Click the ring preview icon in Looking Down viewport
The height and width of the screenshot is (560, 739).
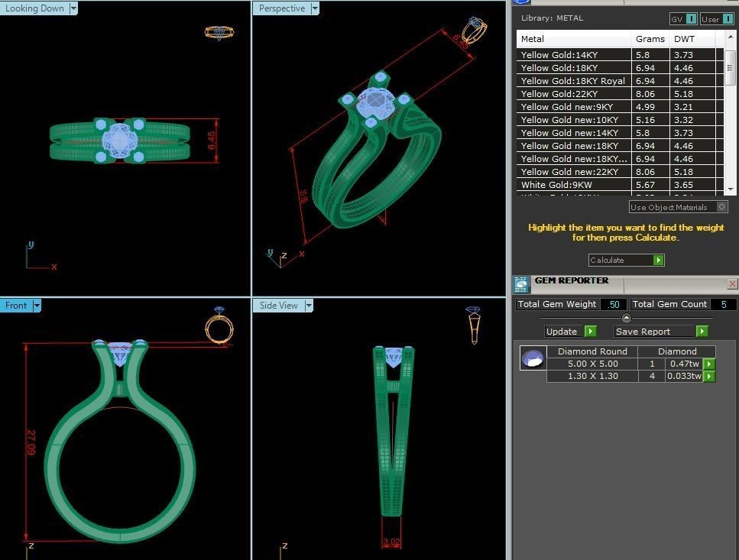click(219, 33)
